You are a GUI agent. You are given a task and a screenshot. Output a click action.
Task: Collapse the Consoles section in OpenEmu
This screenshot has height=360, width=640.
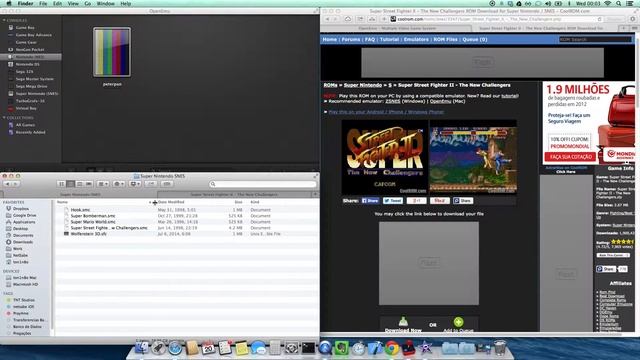[x=4, y=20]
